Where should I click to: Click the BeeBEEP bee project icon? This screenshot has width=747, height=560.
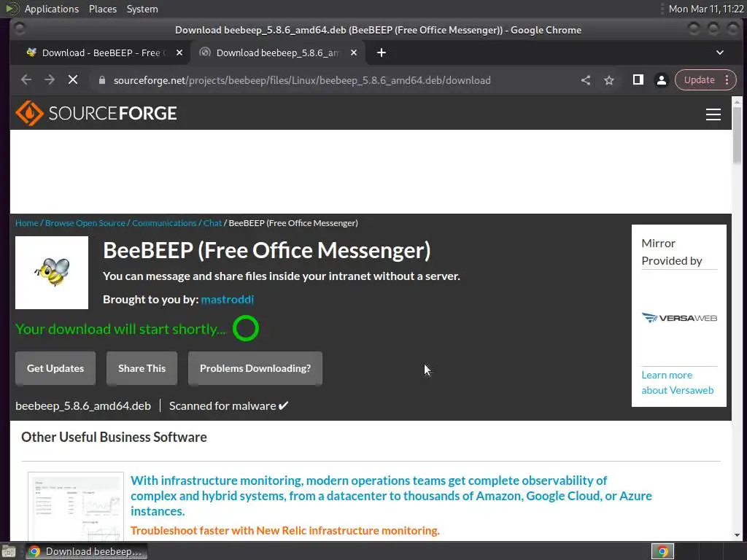click(x=52, y=273)
